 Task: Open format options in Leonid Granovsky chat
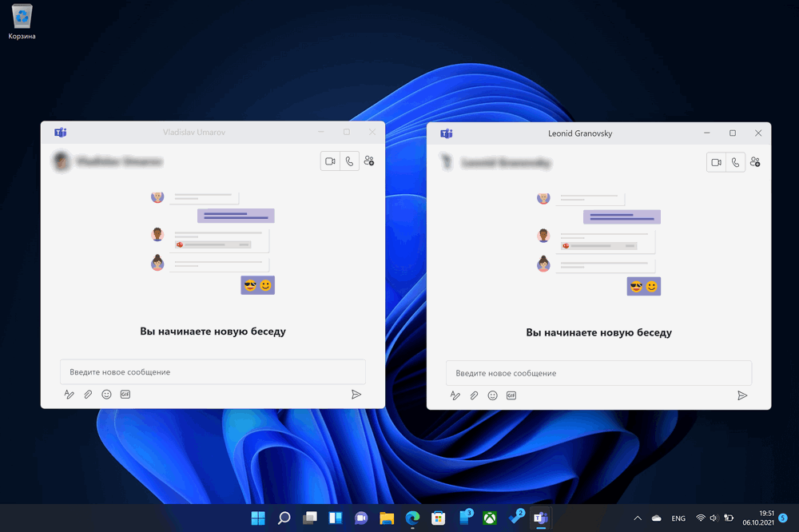[x=455, y=395]
